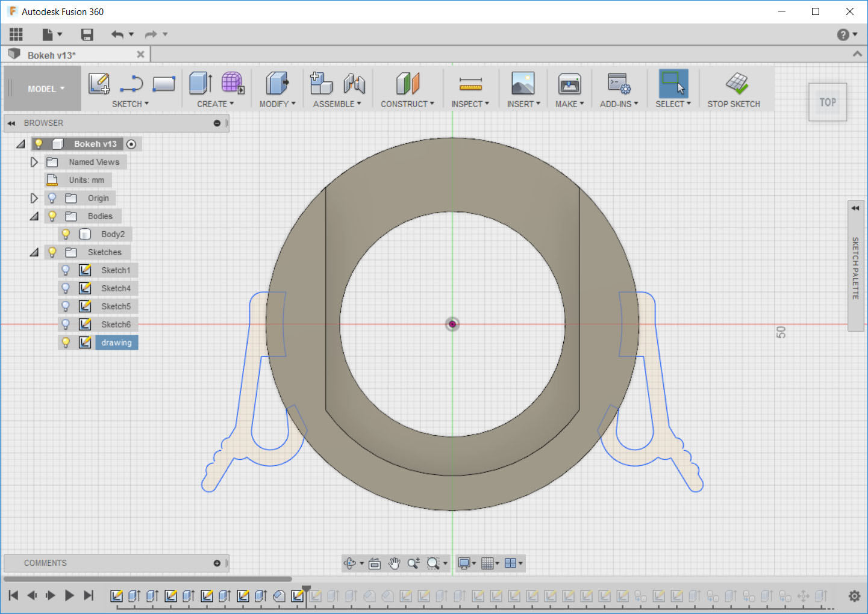Image resolution: width=868 pixels, height=614 pixels.
Task: Toggle visibility bulb for Sketch1
Action: coord(66,270)
